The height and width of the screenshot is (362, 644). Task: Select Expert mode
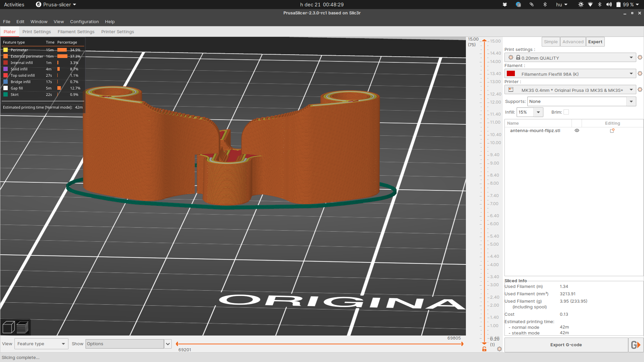pyautogui.click(x=595, y=42)
